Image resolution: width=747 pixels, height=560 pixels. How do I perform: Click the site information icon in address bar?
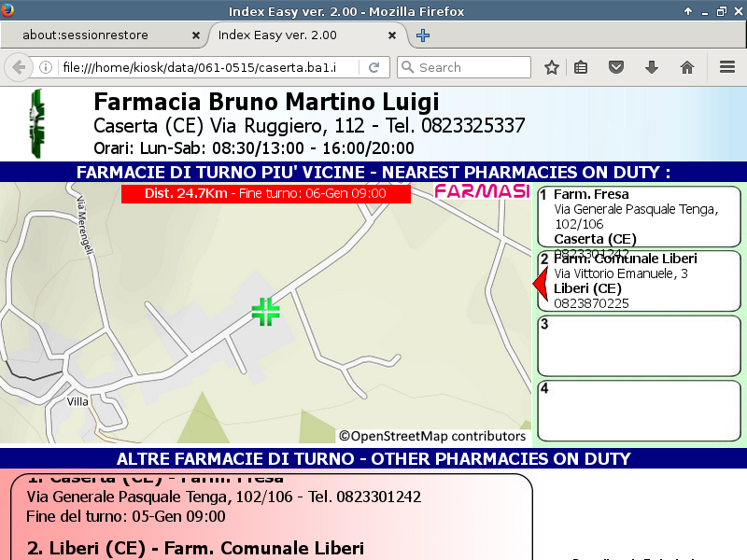click(x=45, y=67)
